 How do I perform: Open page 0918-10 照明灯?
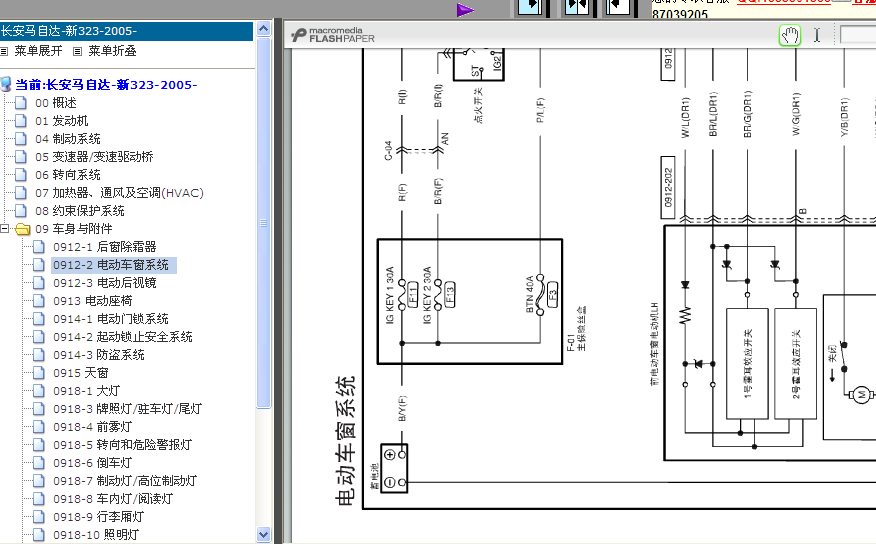pos(96,535)
